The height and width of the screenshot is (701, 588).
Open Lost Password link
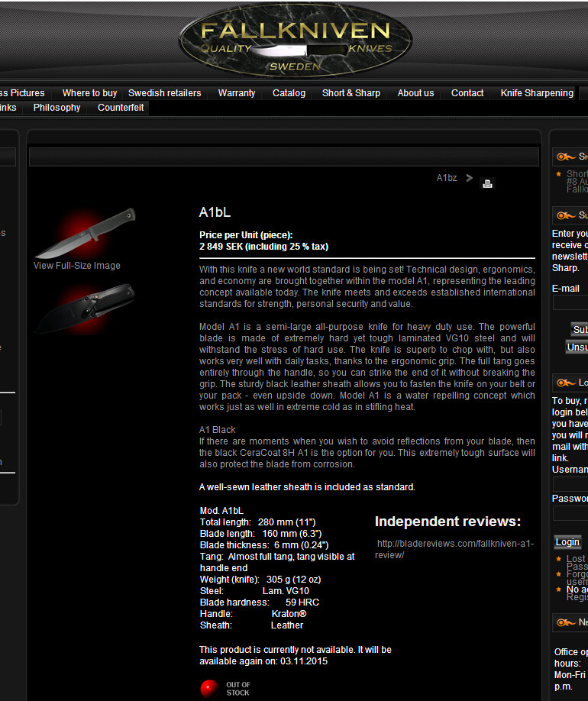click(577, 563)
